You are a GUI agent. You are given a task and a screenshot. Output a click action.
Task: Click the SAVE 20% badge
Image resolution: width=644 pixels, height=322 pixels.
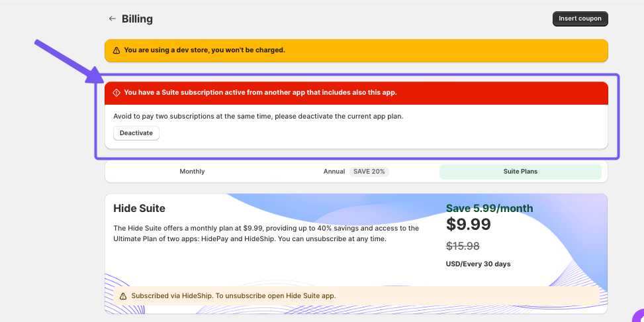coord(369,172)
